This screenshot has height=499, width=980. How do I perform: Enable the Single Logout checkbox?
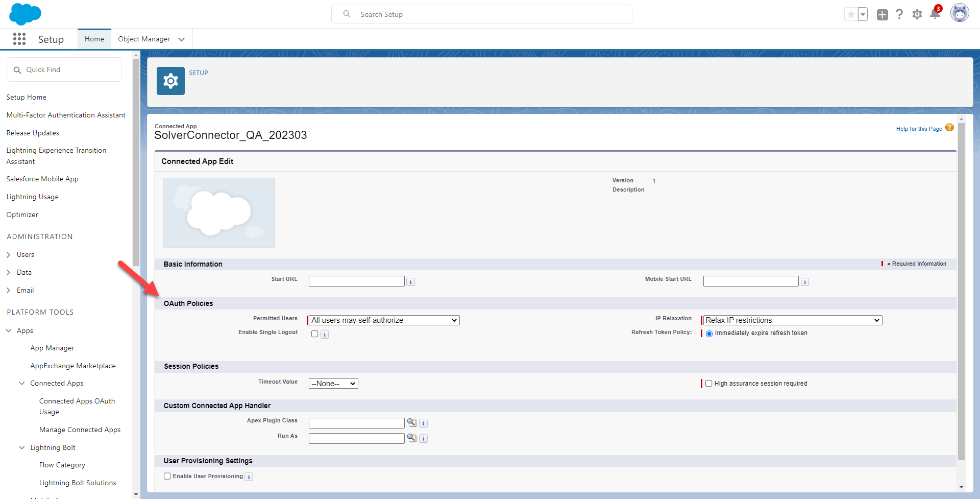[x=315, y=334]
